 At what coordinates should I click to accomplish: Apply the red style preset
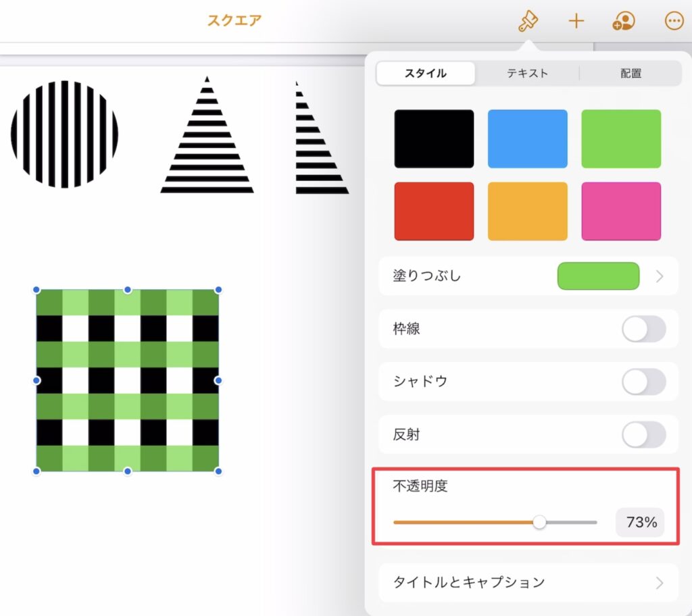coord(434,211)
